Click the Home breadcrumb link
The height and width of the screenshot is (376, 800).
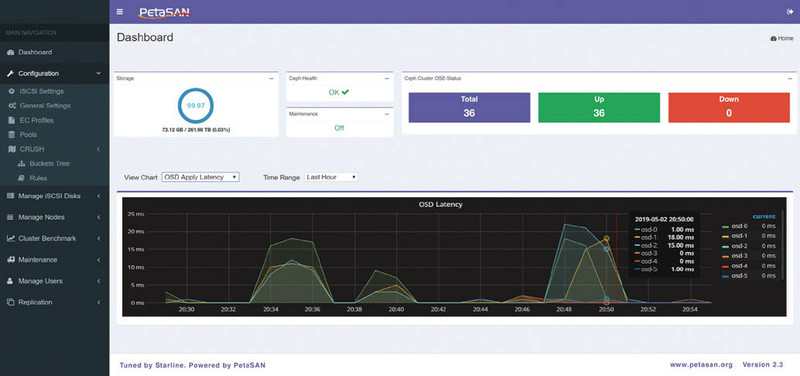pos(782,38)
